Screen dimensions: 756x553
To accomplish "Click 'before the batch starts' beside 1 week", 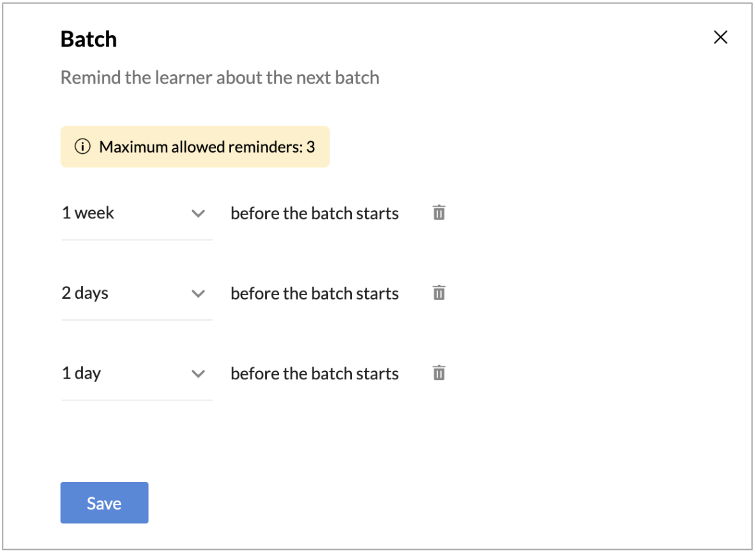I will click(x=314, y=213).
